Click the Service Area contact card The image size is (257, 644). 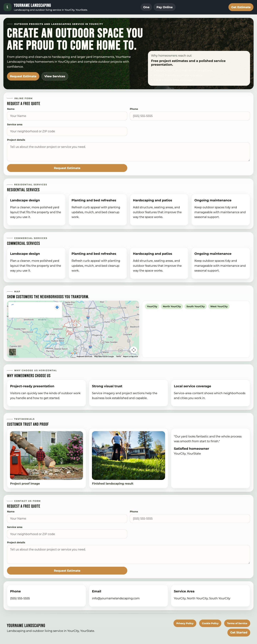[x=210, y=595]
